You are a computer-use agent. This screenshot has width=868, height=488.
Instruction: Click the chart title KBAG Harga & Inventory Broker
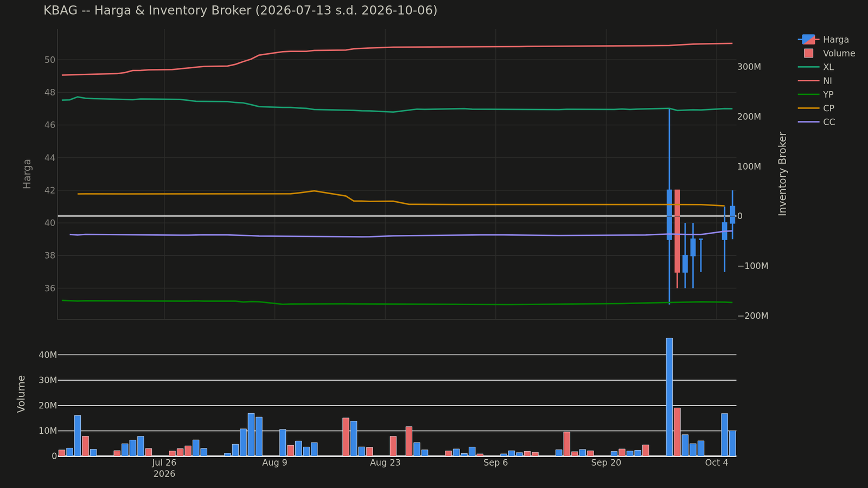pos(240,10)
